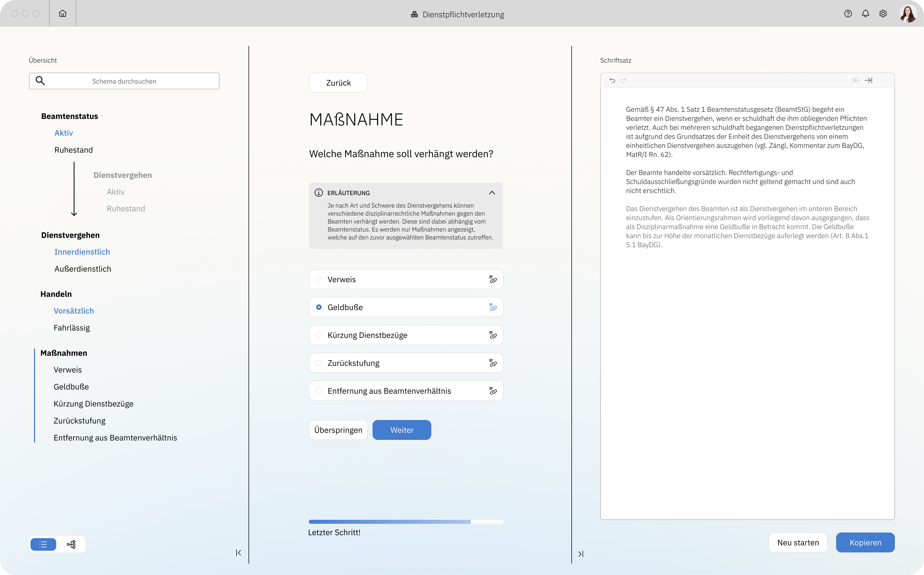This screenshot has height=575, width=924.
Task: Collapse the left Übersicht panel
Action: (238, 552)
